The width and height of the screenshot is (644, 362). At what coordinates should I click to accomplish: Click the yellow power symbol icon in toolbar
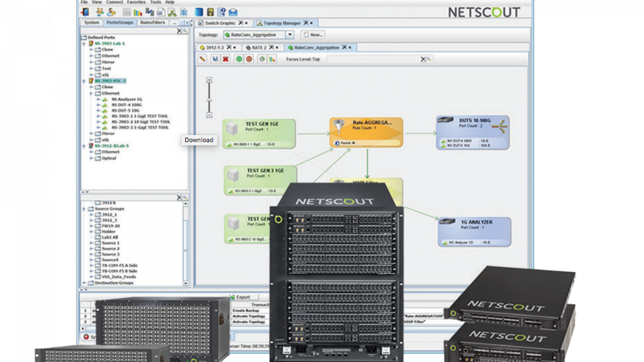tap(210, 12)
